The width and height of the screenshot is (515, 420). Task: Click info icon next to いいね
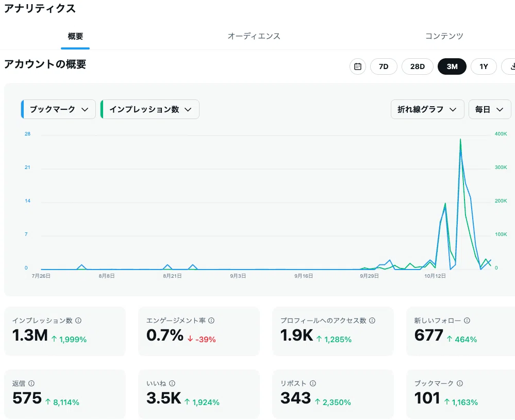[172, 383]
